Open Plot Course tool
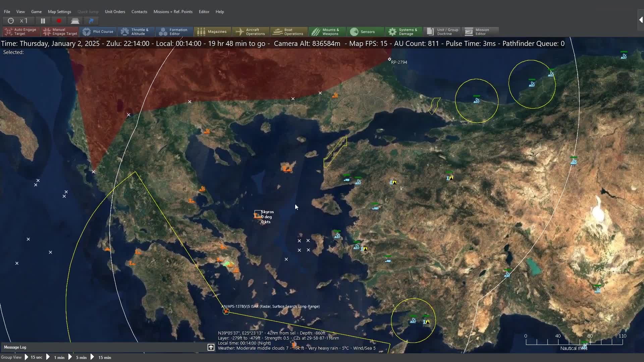Screen dimensions: 644x362 [98, 32]
